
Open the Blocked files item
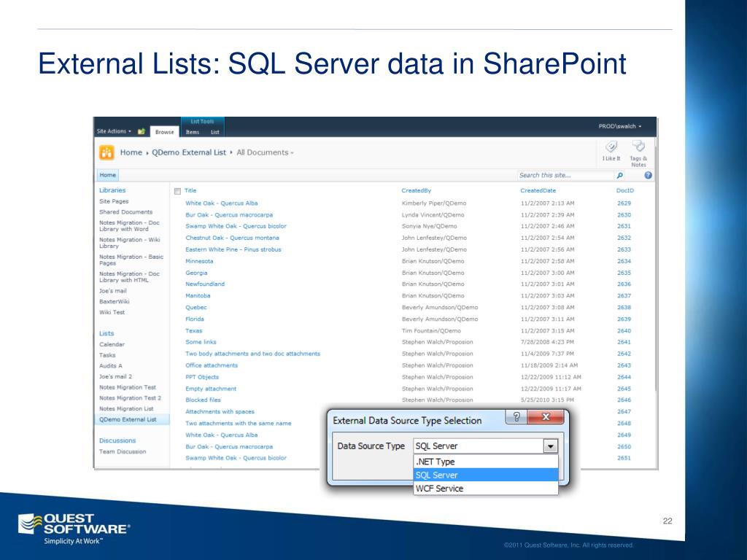203,400
